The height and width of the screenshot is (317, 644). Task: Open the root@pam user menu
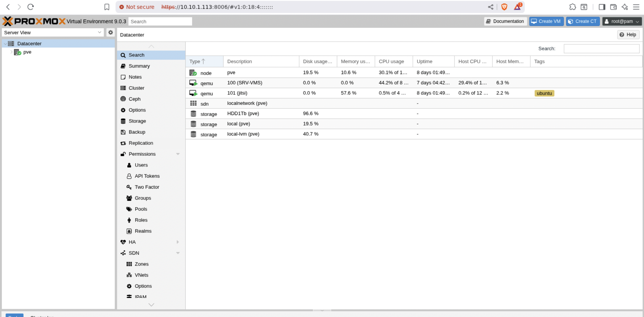(x=622, y=21)
